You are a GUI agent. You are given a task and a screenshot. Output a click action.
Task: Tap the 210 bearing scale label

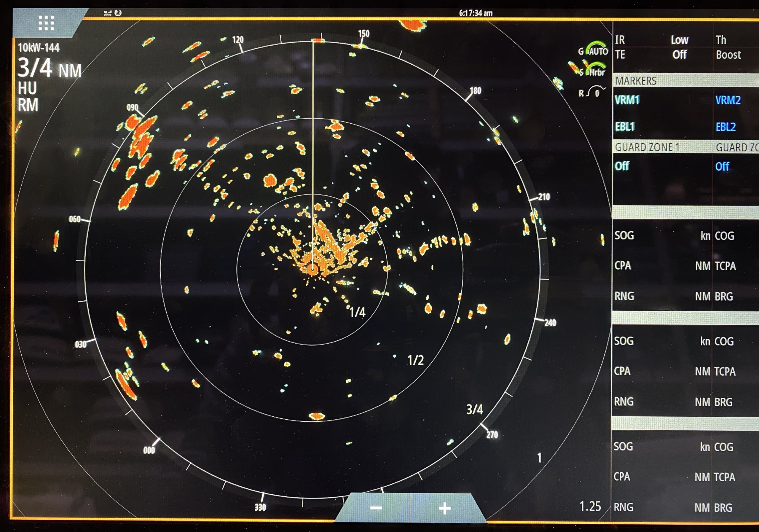[544, 197]
